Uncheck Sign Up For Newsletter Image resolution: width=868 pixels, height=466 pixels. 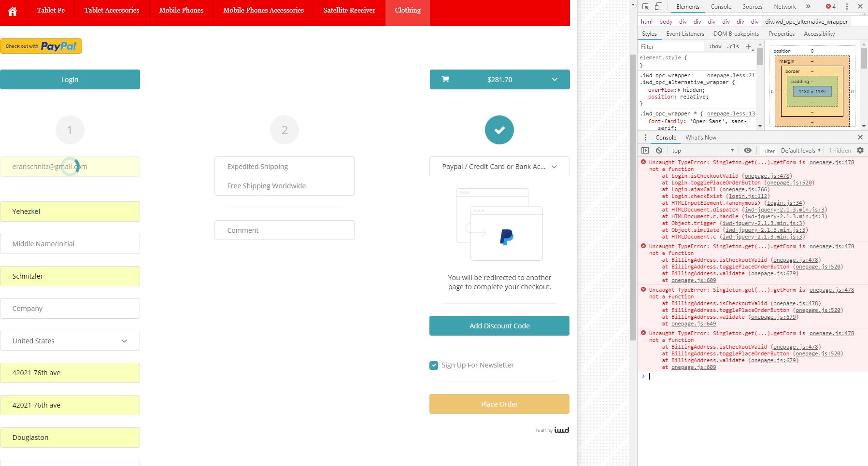coord(433,365)
